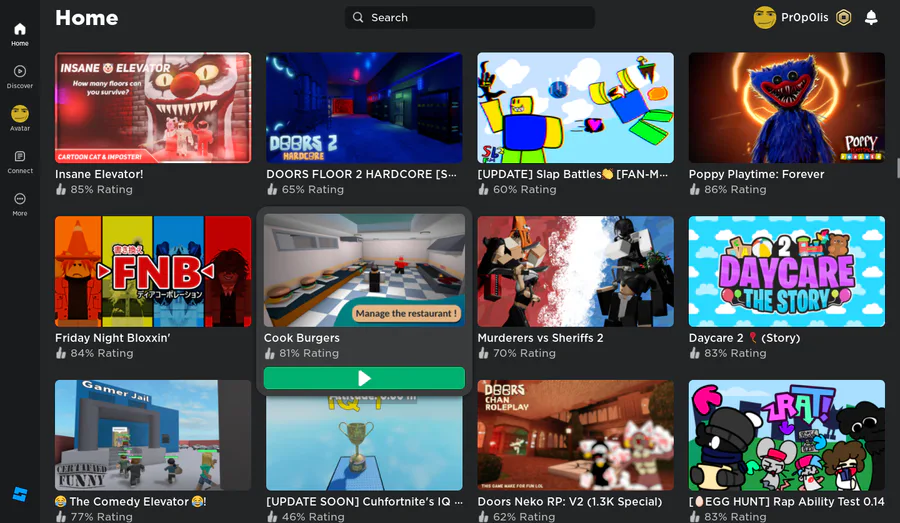The image size is (900, 523).
Task: Open the Cook Burgers thumbnail
Action: [364, 270]
